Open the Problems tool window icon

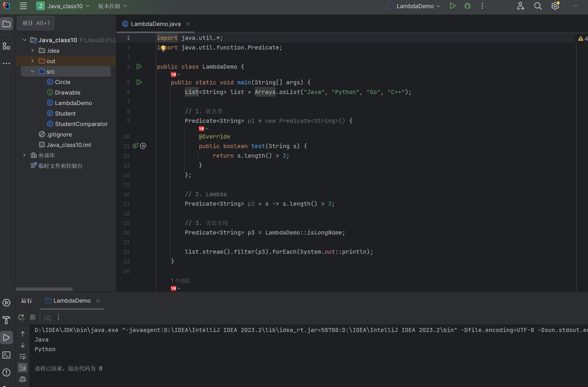pyautogui.click(x=6, y=372)
